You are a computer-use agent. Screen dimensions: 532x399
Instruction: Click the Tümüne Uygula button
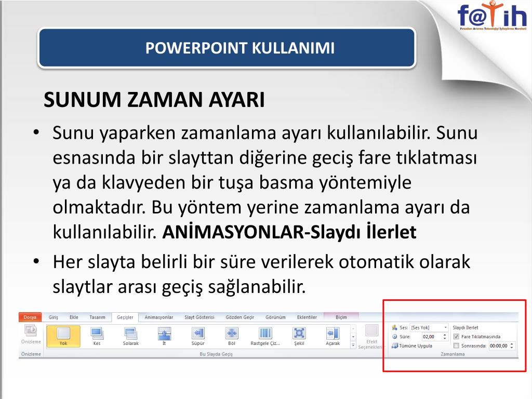pyautogui.click(x=412, y=345)
